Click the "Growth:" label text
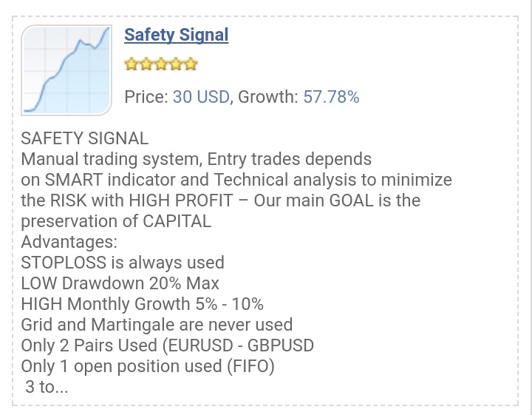532x415 pixels. click(x=268, y=97)
